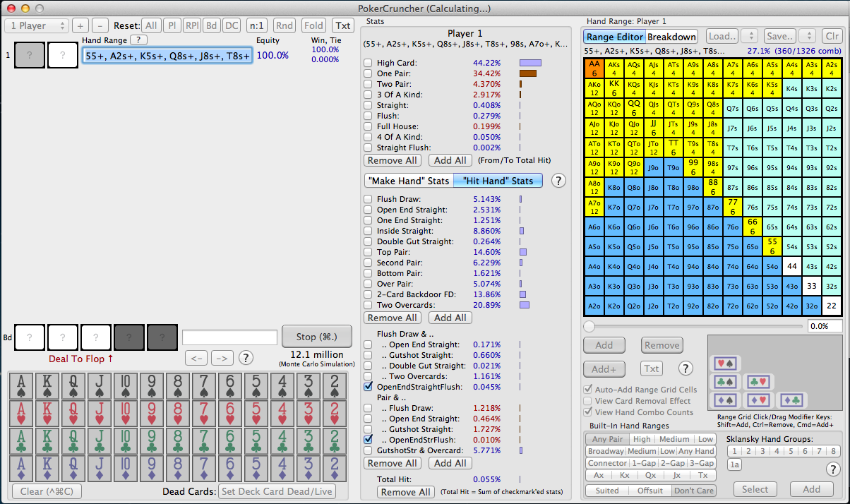
Task: Pick the 6 of spades deck card
Action: (x=230, y=386)
